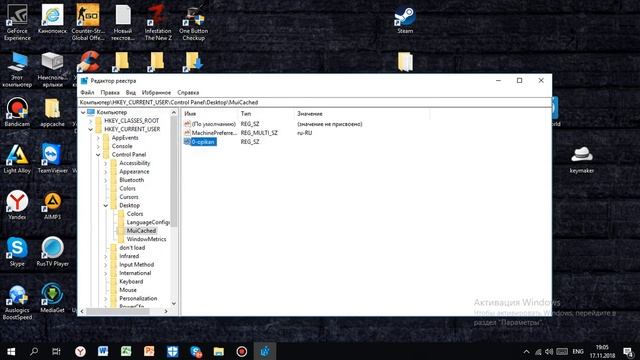The width and height of the screenshot is (640, 360).
Task: Open File Explorer from the taskbar
Action: coord(219,351)
